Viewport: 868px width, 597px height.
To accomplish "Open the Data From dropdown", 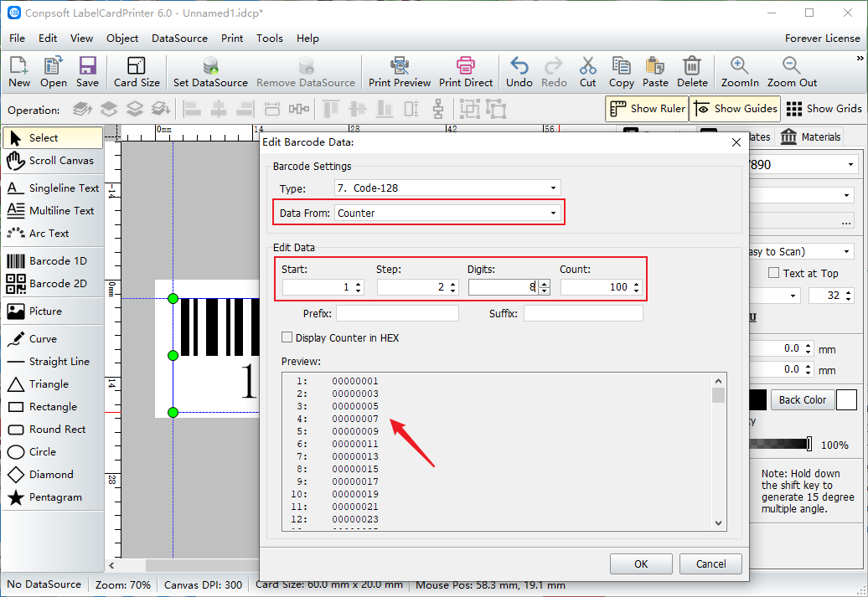I will coord(447,213).
